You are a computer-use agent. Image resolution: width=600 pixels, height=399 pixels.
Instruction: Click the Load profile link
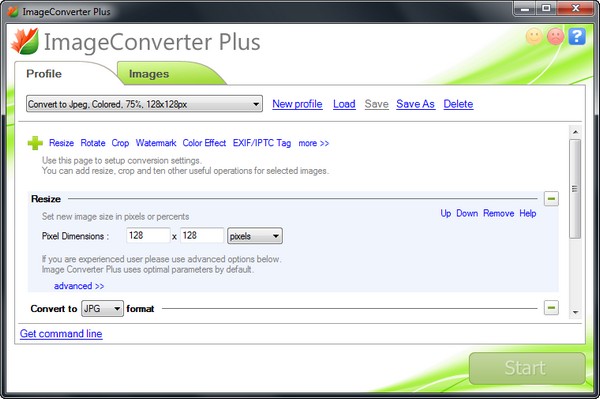click(344, 104)
